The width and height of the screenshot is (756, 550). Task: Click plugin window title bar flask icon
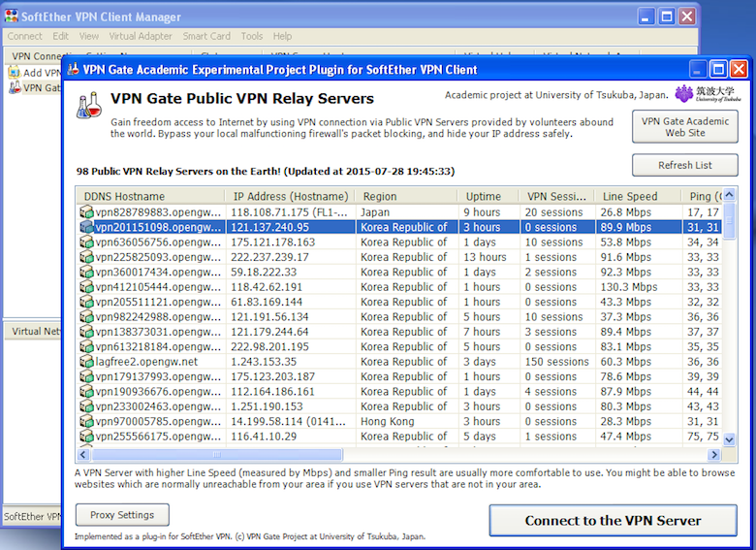coord(74,70)
